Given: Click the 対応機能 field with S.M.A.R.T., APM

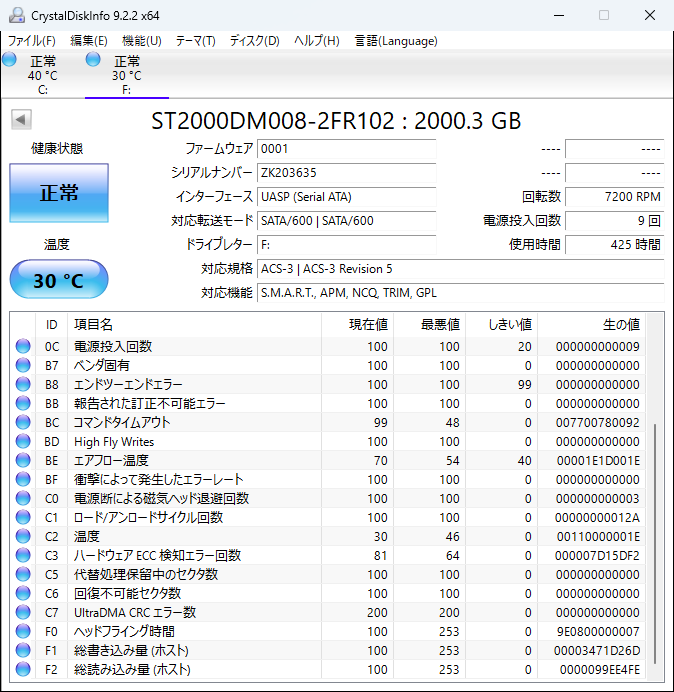Looking at the screenshot, I should pyautogui.click(x=460, y=293).
